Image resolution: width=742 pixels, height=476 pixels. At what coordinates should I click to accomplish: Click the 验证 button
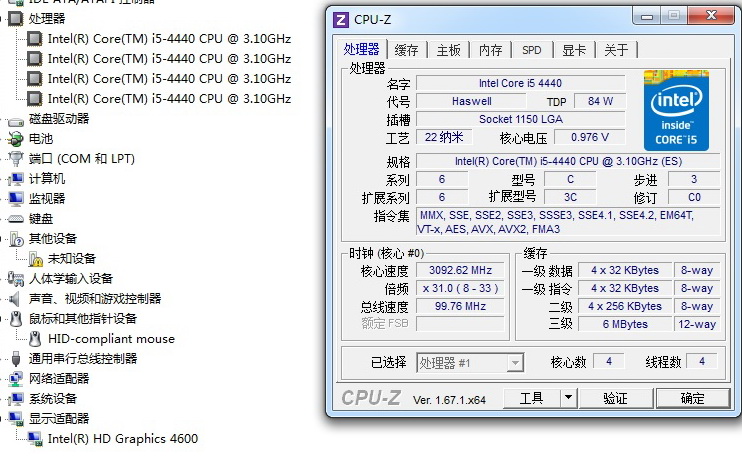pyautogui.click(x=615, y=398)
